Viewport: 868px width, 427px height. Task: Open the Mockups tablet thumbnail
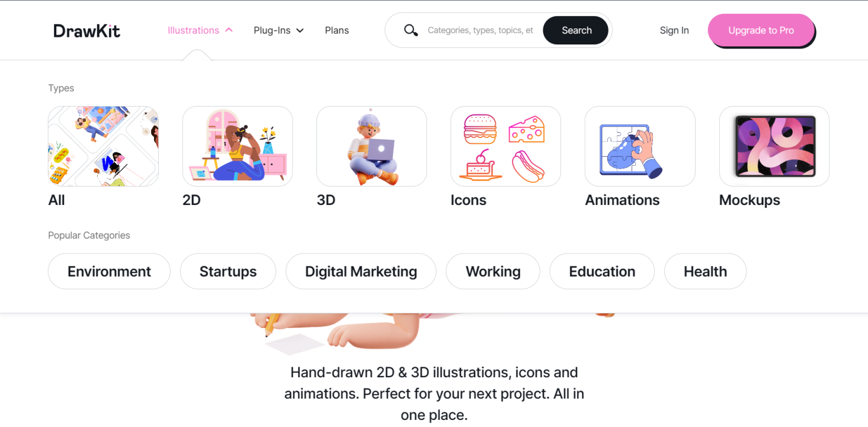coord(774,146)
